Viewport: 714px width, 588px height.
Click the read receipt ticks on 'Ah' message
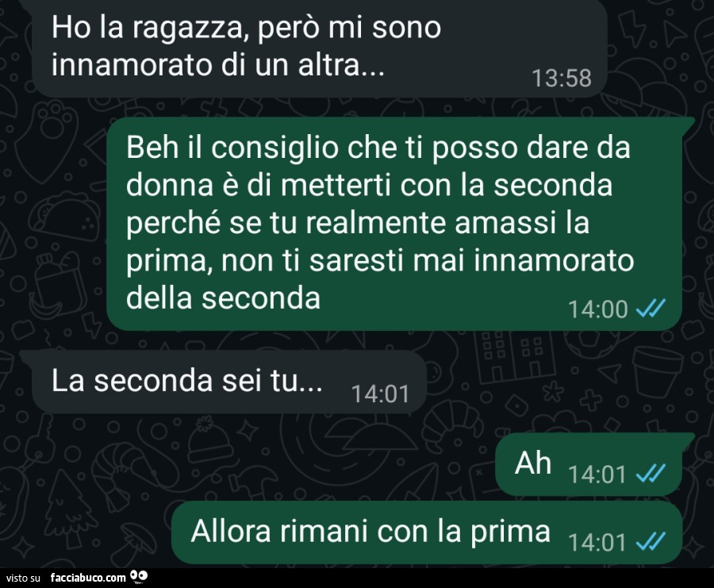click(651, 473)
